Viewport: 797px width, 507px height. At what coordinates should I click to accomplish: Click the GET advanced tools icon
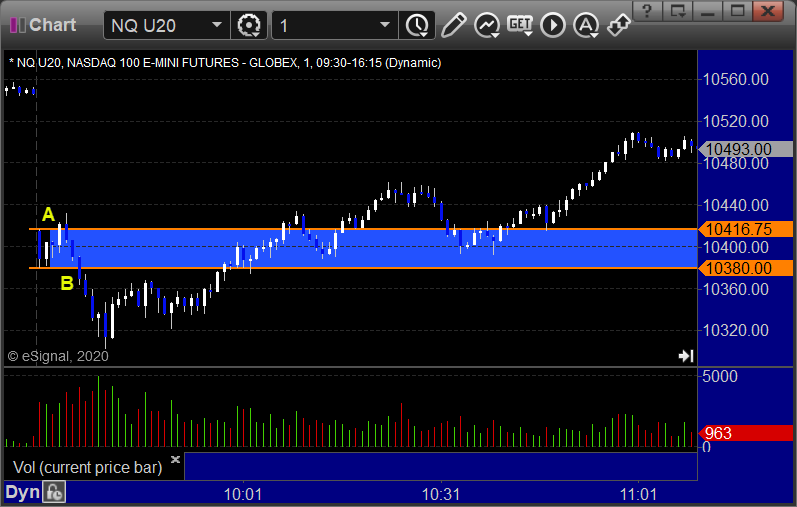(520, 25)
